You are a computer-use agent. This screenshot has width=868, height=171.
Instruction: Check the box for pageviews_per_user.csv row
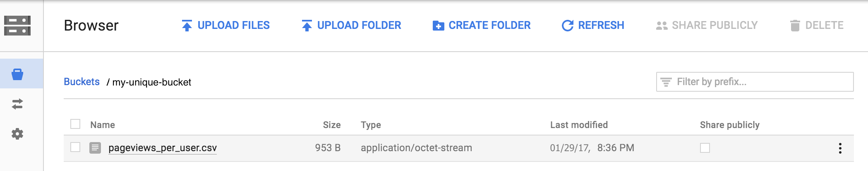pyautogui.click(x=75, y=147)
